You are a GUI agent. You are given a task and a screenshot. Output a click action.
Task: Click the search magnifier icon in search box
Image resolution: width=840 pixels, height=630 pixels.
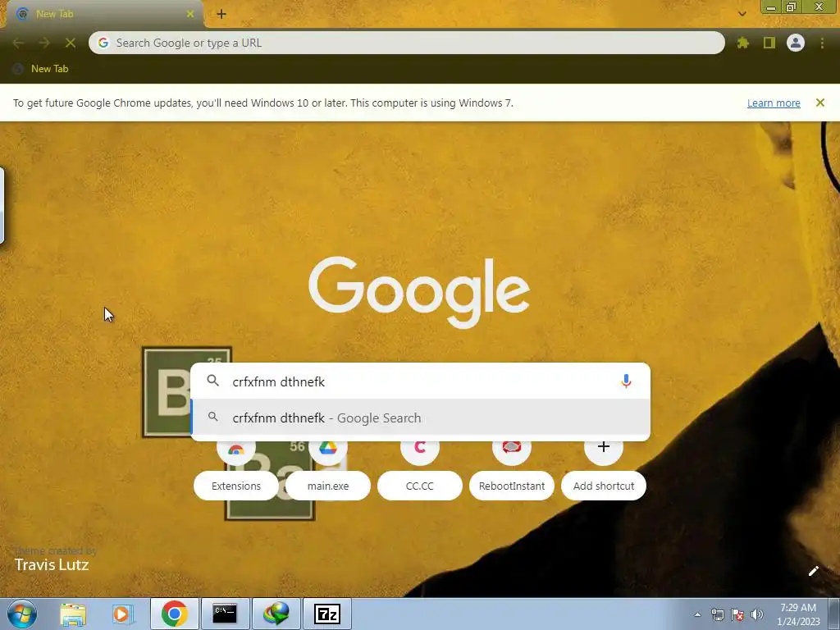(x=212, y=381)
